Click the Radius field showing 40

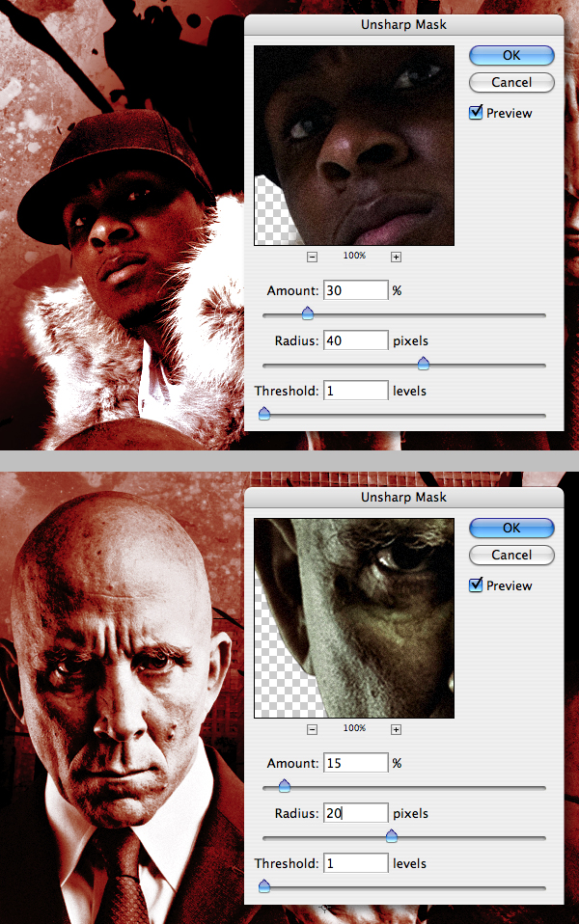pyautogui.click(x=355, y=340)
